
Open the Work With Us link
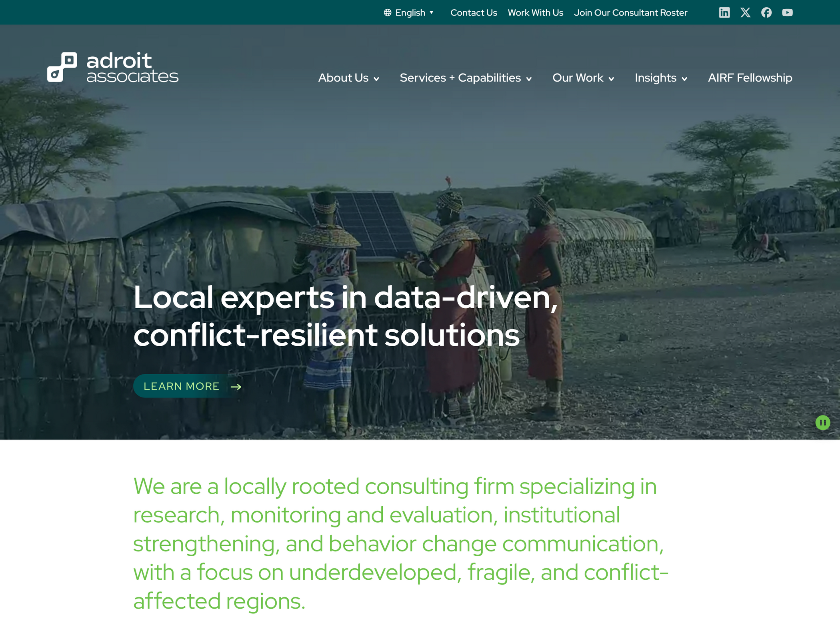click(x=535, y=13)
